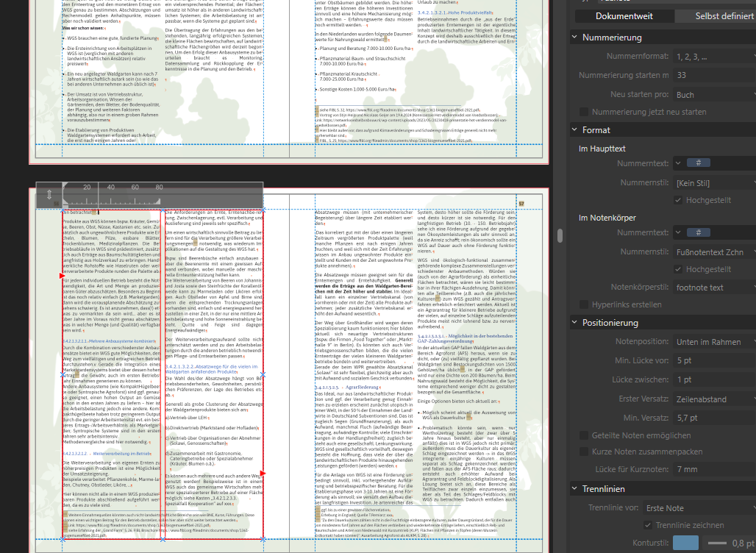The image size is (756, 553).
Task: Click the # token in Haupttext Nummerntext
Action: pos(698,163)
